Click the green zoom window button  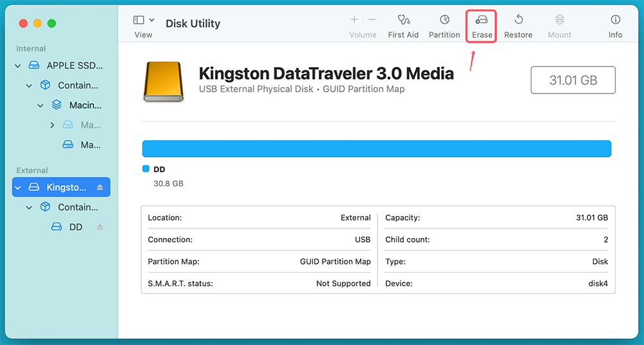coord(52,23)
